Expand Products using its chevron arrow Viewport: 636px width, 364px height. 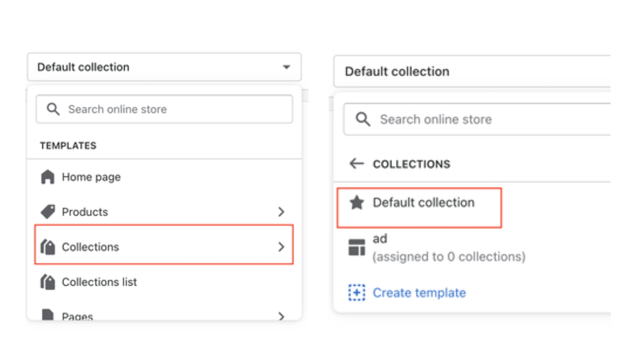pyautogui.click(x=281, y=212)
